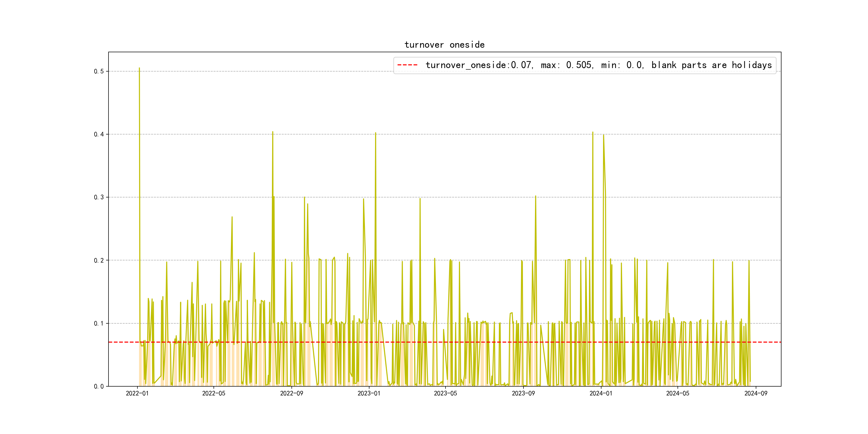The height and width of the screenshot is (434, 868).
Task: Click the 2022-01 x-axis tick label
Action: [137, 394]
